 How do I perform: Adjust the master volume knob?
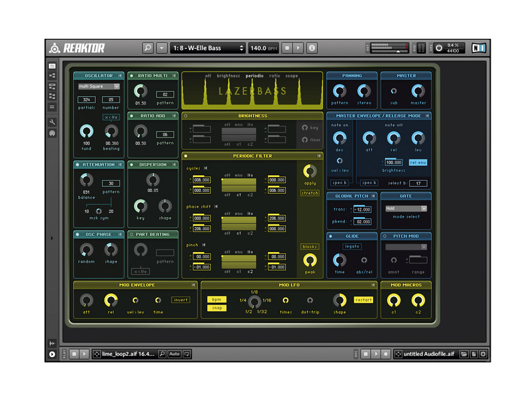[x=418, y=91]
